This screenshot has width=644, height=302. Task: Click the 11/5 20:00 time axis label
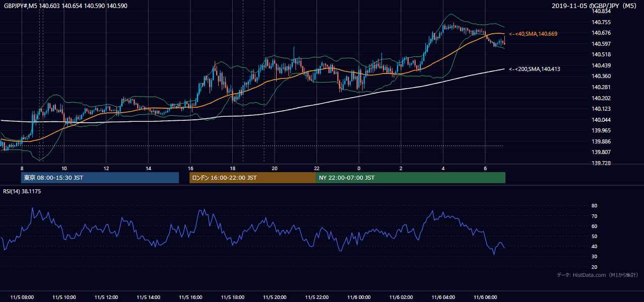click(275, 297)
